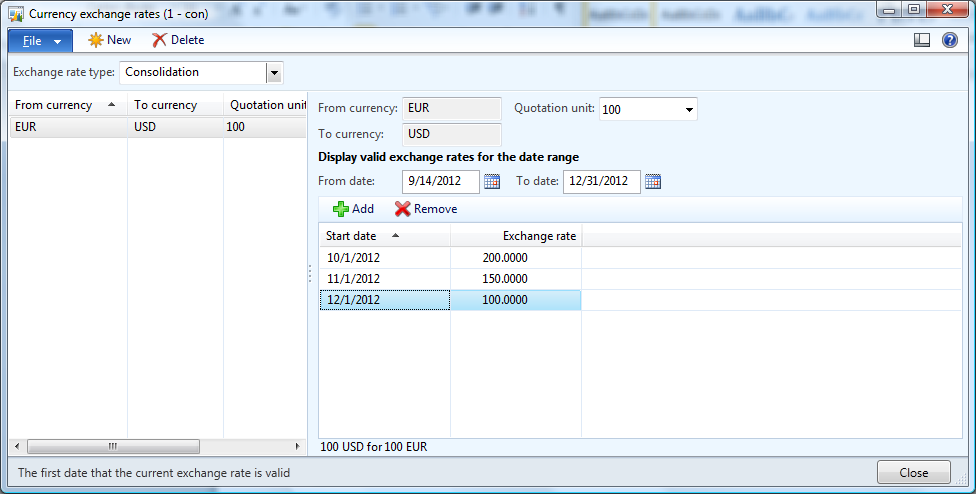976x494 pixels.
Task: Click the green Add exchange rate icon
Action: click(x=340, y=209)
